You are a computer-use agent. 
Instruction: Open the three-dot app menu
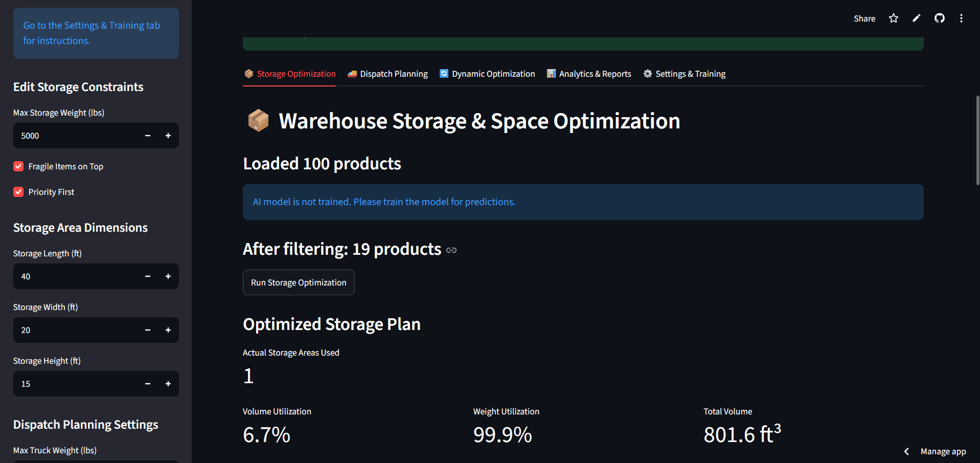pyautogui.click(x=961, y=18)
